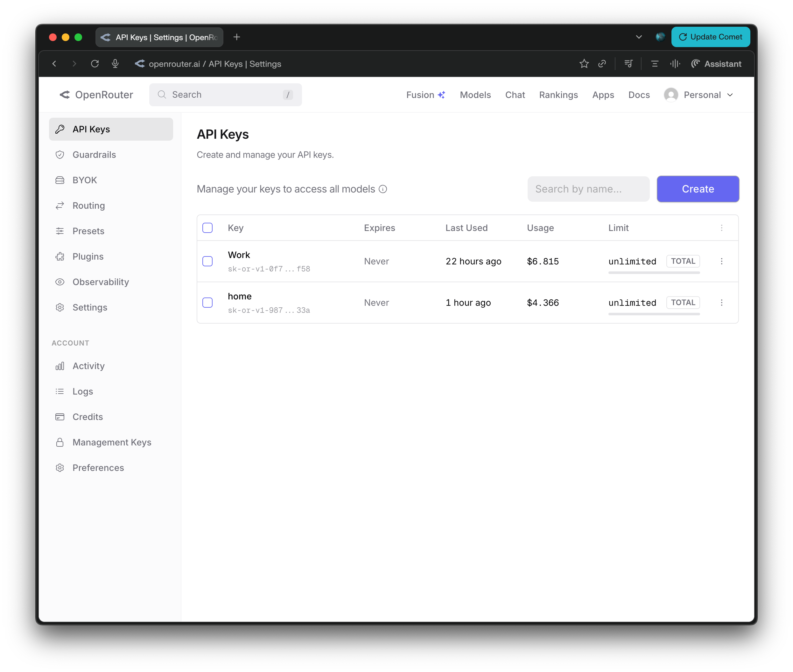This screenshot has width=793, height=672.
Task: Expand the tab list chevron in title bar
Action: pyautogui.click(x=639, y=37)
